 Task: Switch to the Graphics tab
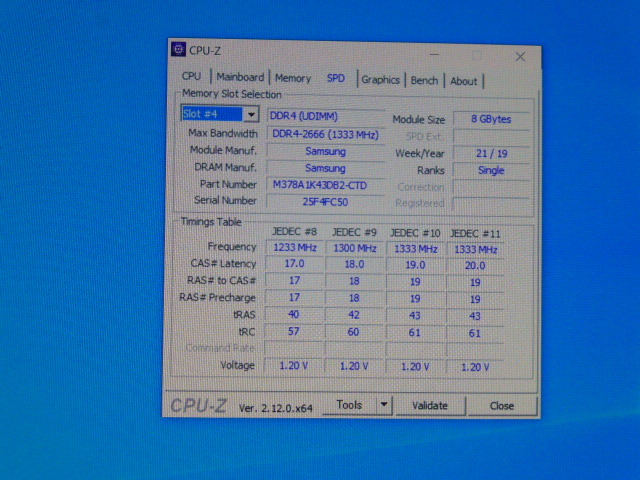point(380,80)
